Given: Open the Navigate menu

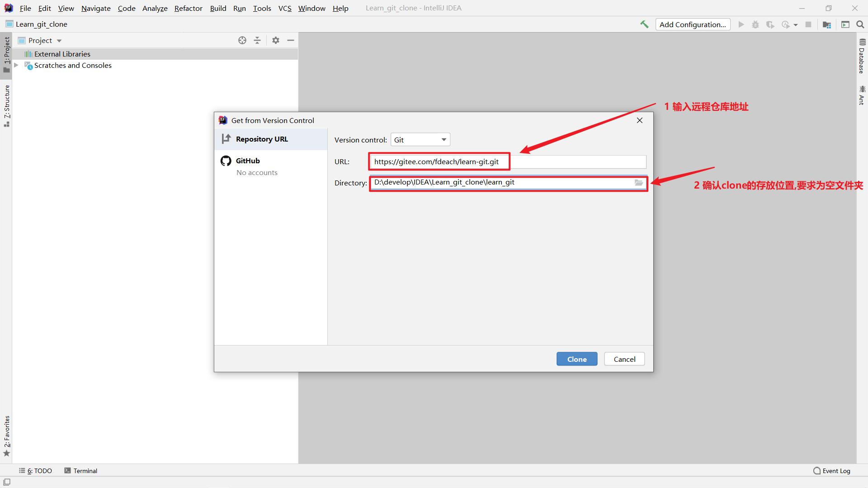Looking at the screenshot, I should pos(96,8).
